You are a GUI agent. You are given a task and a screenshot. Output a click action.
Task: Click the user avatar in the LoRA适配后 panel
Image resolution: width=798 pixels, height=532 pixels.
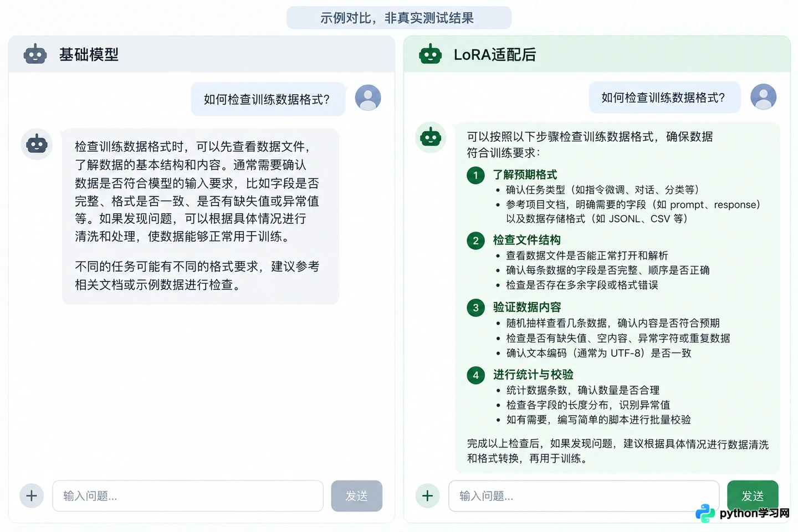coord(764,96)
